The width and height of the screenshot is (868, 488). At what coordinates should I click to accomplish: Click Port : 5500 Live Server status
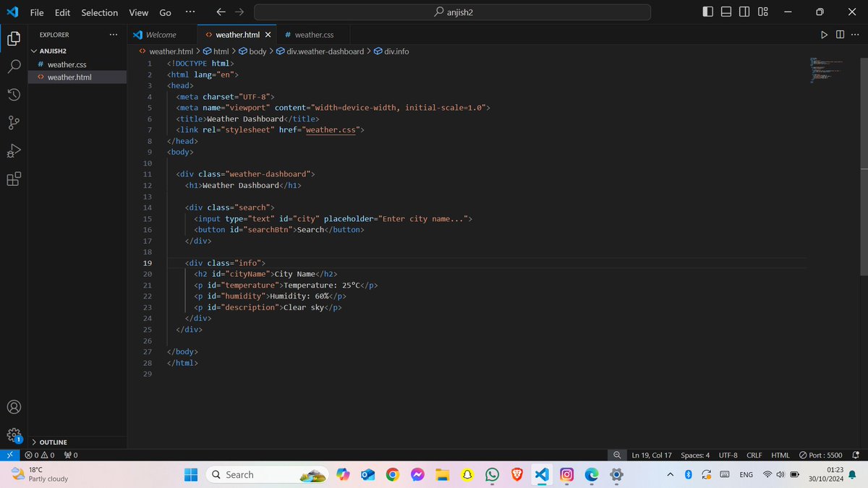coord(821,455)
